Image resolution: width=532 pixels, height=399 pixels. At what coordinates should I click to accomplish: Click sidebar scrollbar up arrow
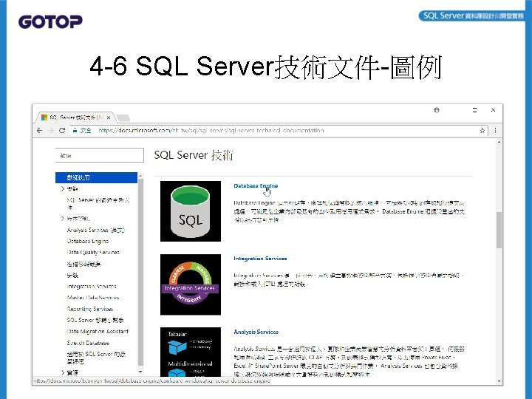tap(140, 176)
